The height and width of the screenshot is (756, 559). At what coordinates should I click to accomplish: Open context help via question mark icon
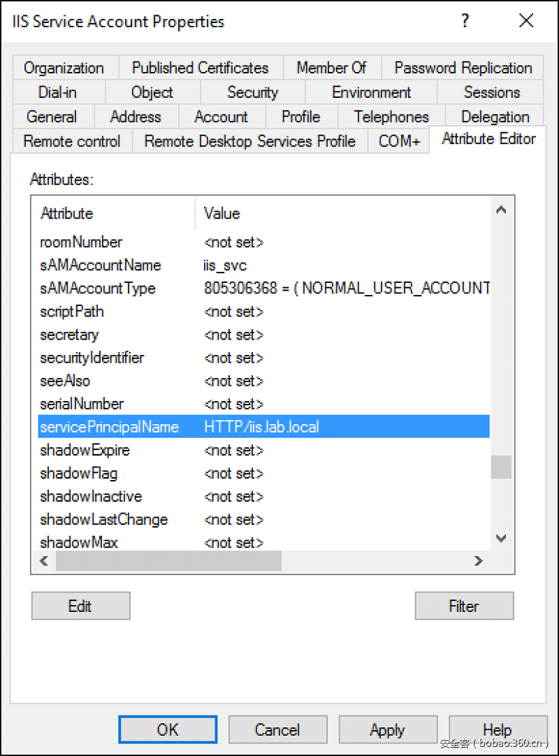465,21
